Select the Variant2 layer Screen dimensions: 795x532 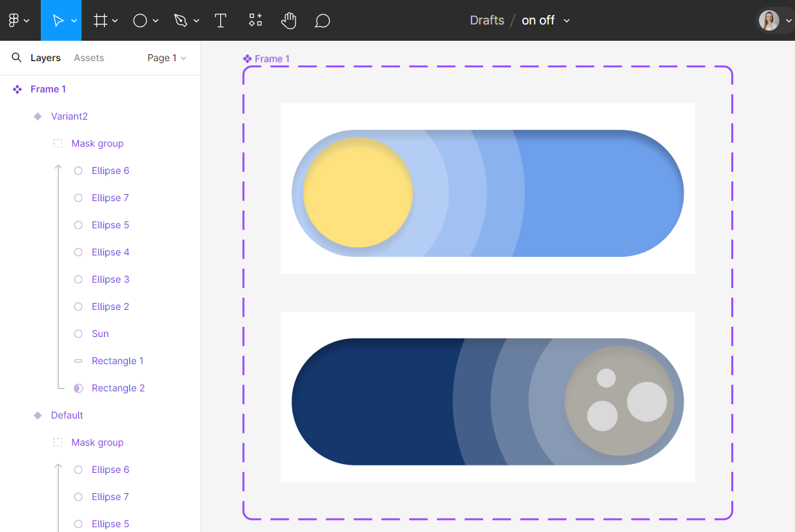tap(69, 116)
